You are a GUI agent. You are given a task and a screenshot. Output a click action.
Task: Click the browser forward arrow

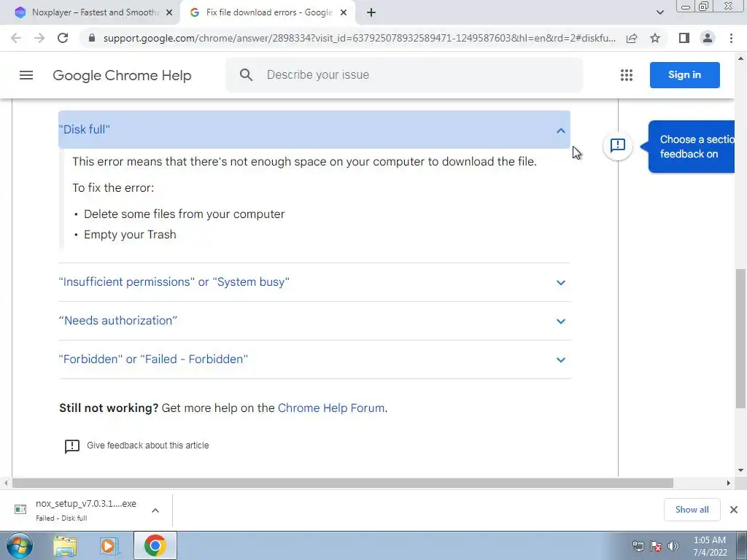pyautogui.click(x=39, y=38)
